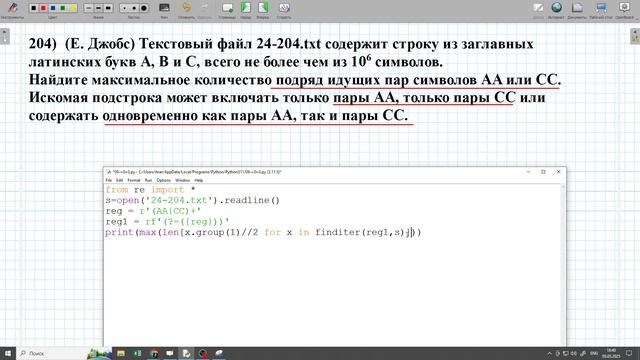Open the taskbar clock and calendar
Screen dimensions: 640x360
point(611,353)
